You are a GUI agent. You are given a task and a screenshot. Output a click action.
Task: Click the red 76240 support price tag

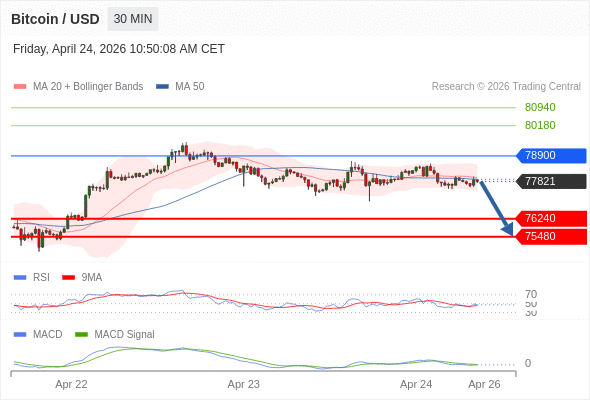551,218
